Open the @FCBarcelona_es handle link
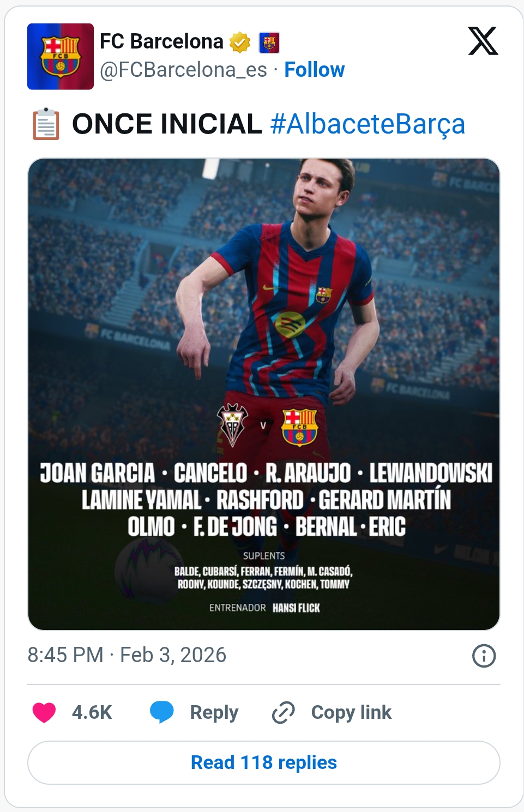The width and height of the screenshot is (524, 812). click(x=183, y=70)
